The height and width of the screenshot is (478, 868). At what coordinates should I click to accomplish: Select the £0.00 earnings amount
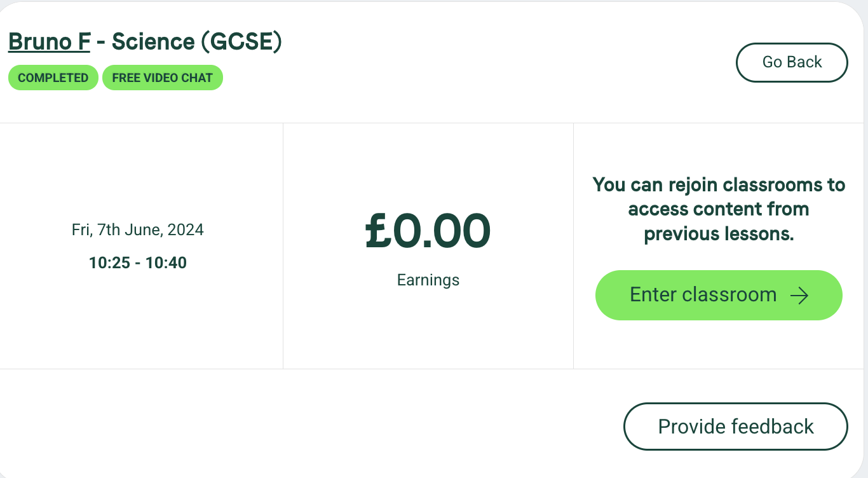428,230
